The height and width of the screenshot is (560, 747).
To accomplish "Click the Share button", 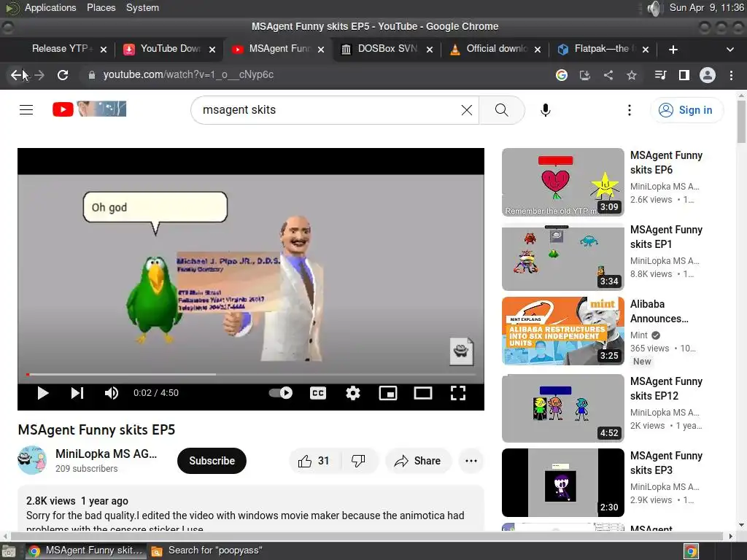I will (418, 461).
